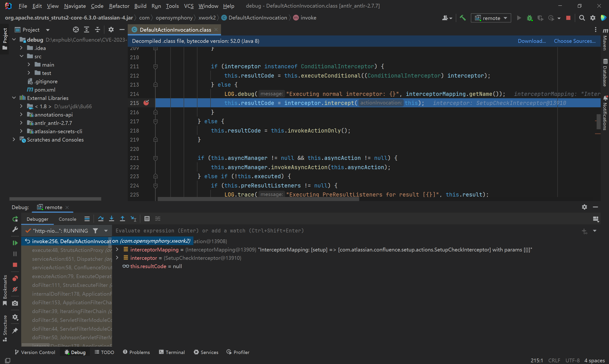The image size is (609, 364).
Task: Click Run with Coverage shield icon
Action: click(x=540, y=18)
